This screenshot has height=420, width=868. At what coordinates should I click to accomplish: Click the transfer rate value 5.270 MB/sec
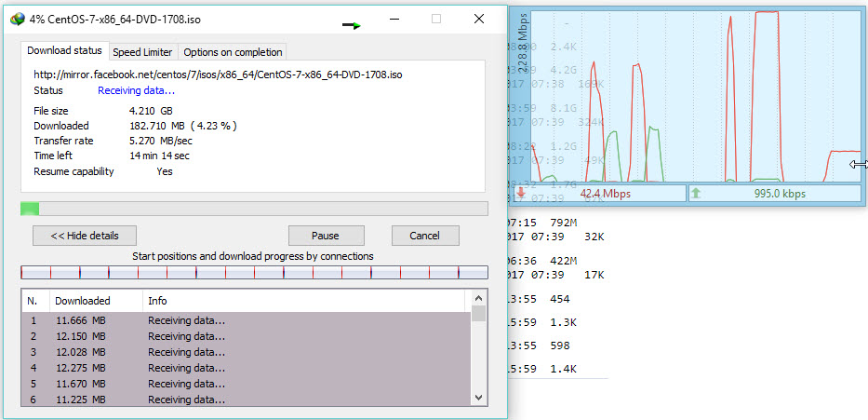point(161,141)
